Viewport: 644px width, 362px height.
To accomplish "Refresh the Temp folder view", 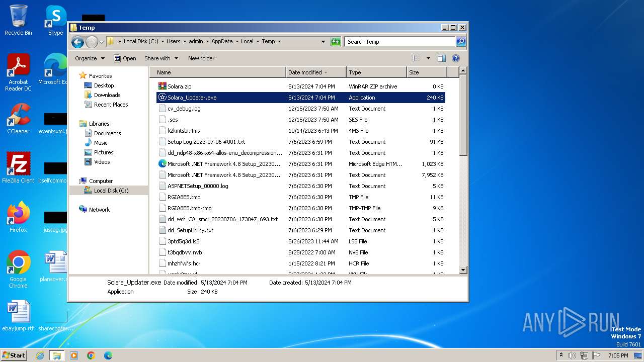I will pos(336,42).
